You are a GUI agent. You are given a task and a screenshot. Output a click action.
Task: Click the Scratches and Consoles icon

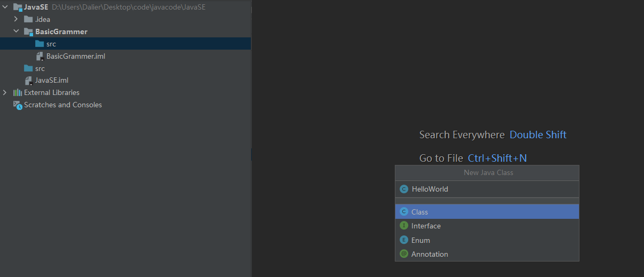tap(18, 105)
